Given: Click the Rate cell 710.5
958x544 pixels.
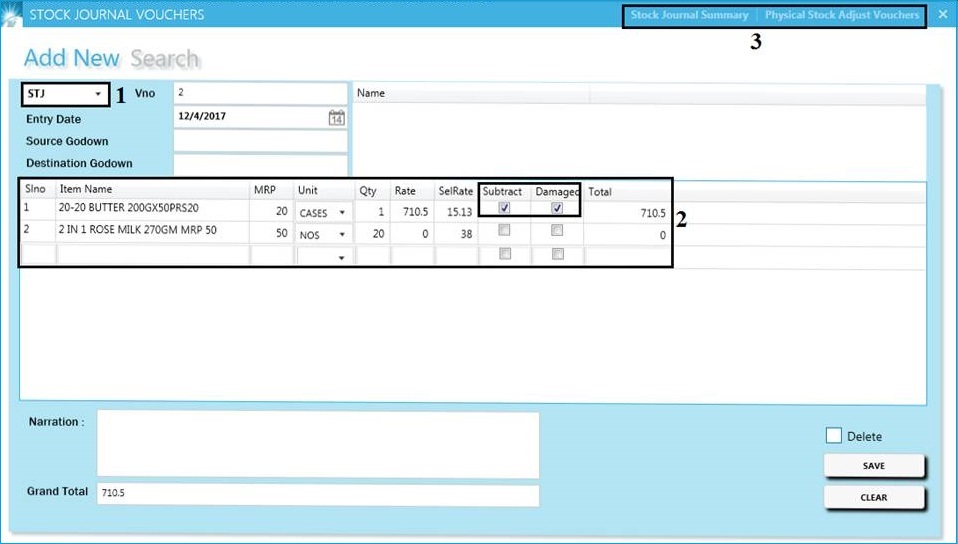Looking at the screenshot, I should point(412,211).
